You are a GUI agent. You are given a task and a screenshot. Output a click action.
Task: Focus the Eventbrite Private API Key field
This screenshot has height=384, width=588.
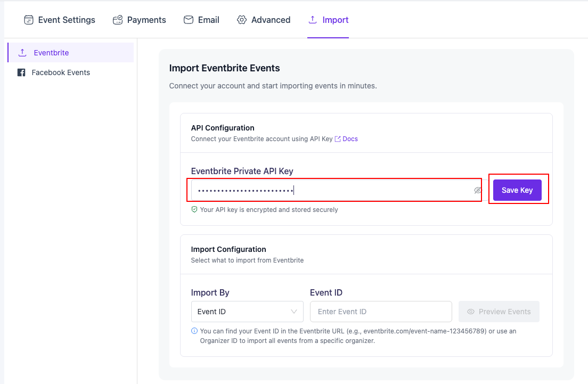(330, 190)
